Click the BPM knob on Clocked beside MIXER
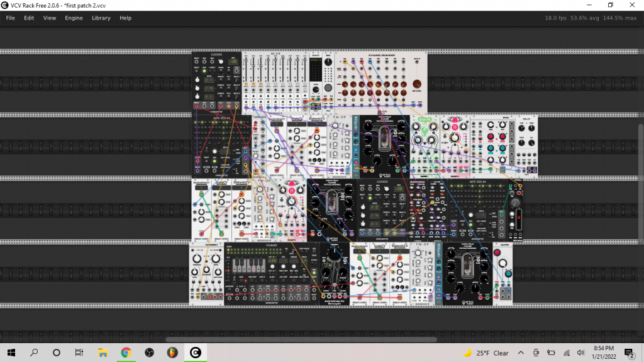Viewport: 644px width, 362px height. 221,62
